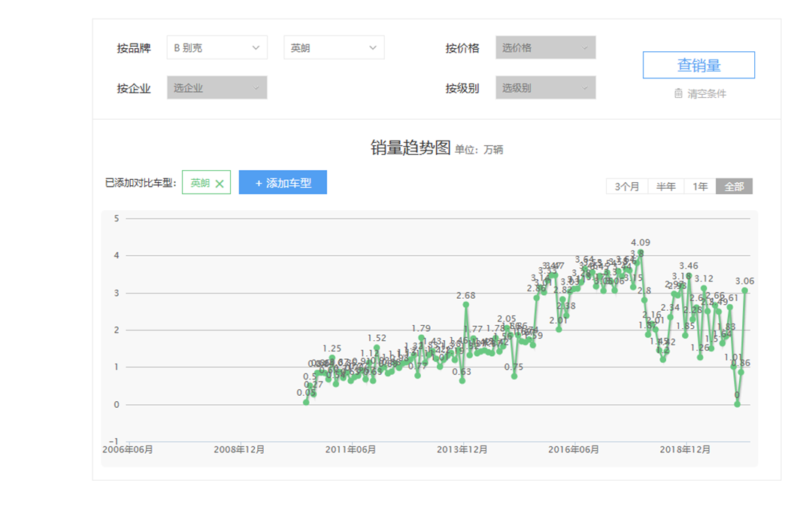
Task: Select the 全部 all-time range
Action: tap(734, 187)
